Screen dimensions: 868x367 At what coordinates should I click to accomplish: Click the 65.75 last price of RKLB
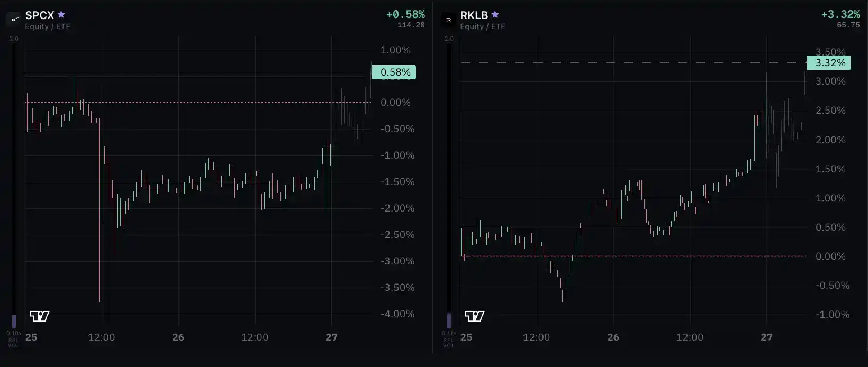pyautogui.click(x=848, y=25)
